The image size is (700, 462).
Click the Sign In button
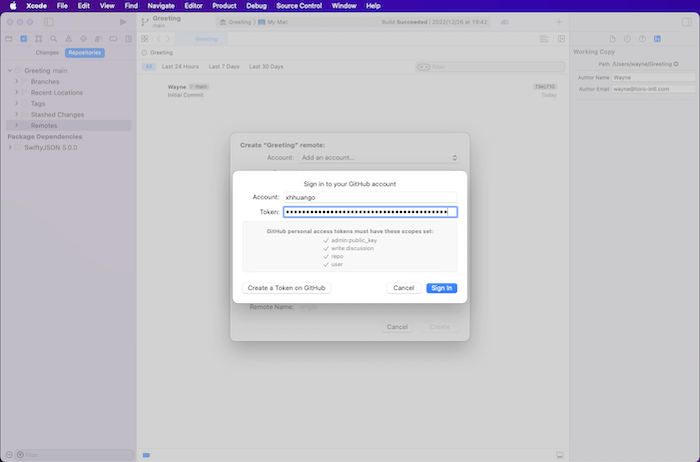click(442, 288)
